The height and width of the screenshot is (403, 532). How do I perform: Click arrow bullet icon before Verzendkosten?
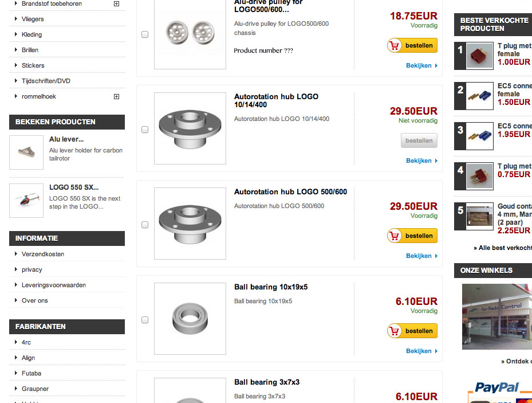click(x=14, y=254)
